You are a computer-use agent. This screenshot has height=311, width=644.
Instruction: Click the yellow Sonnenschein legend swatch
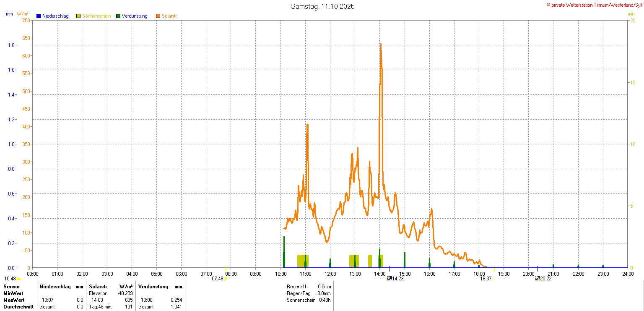coord(78,16)
